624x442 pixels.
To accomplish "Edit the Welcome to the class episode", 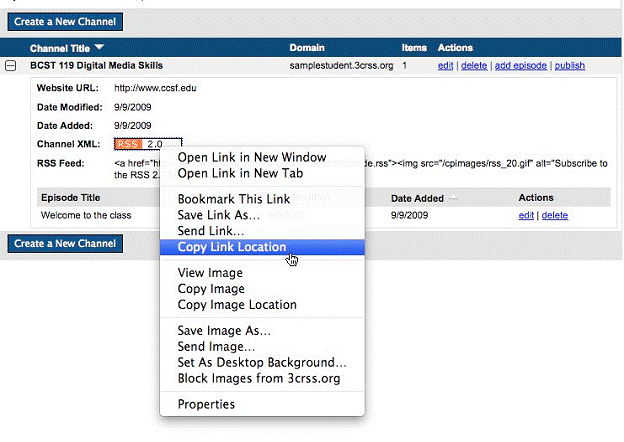I will [x=526, y=215].
